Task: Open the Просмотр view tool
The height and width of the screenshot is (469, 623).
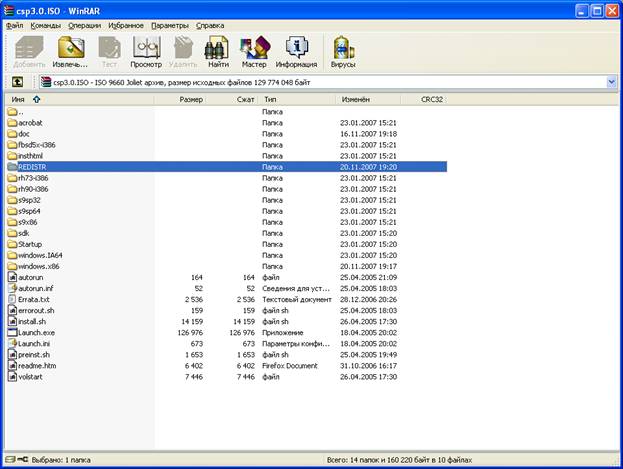Action: coord(146,52)
